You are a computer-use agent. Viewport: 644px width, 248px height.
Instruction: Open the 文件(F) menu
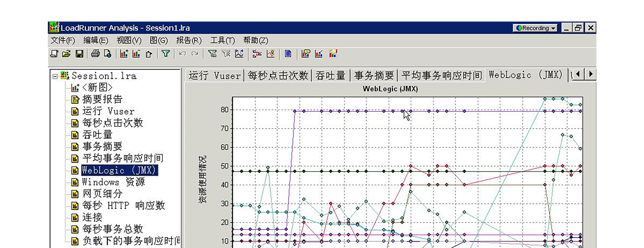(x=63, y=41)
